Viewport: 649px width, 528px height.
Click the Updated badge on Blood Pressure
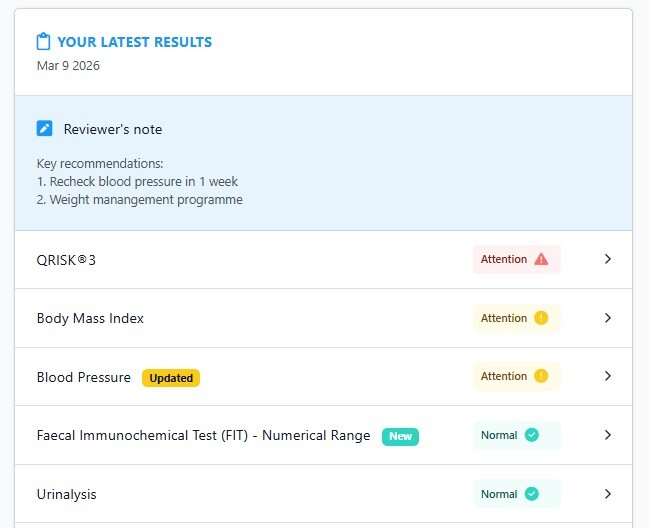[171, 378]
